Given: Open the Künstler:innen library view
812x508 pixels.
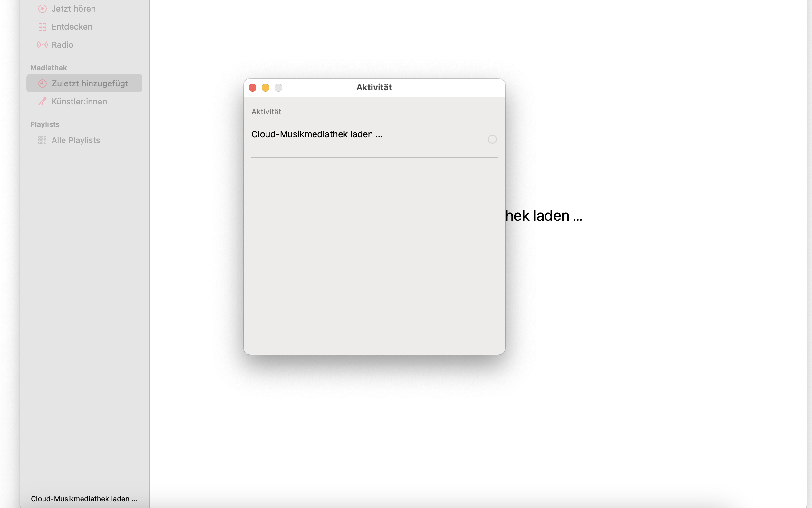Looking at the screenshot, I should (79, 102).
